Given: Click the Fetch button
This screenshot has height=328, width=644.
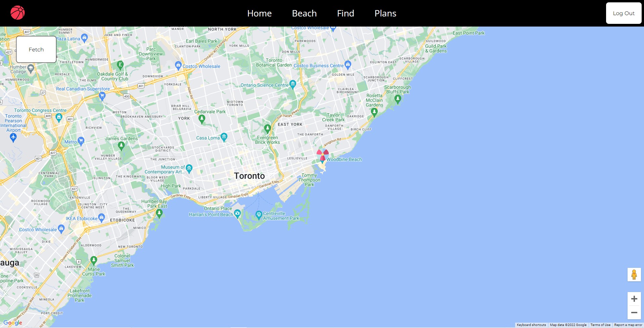Looking at the screenshot, I should coord(36,49).
